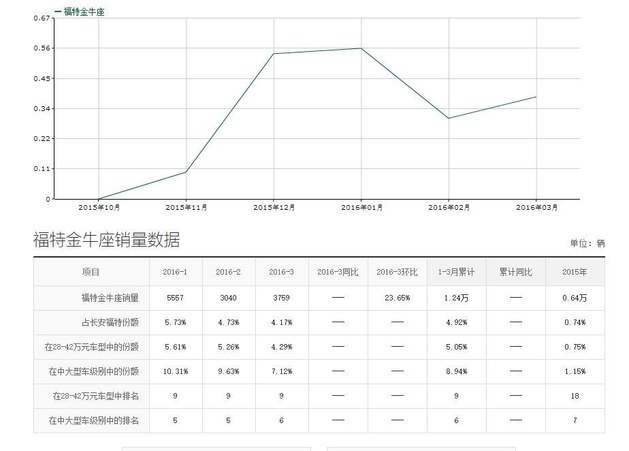Click the 2016年02月 axis label
629x451 pixels.
[x=449, y=207]
